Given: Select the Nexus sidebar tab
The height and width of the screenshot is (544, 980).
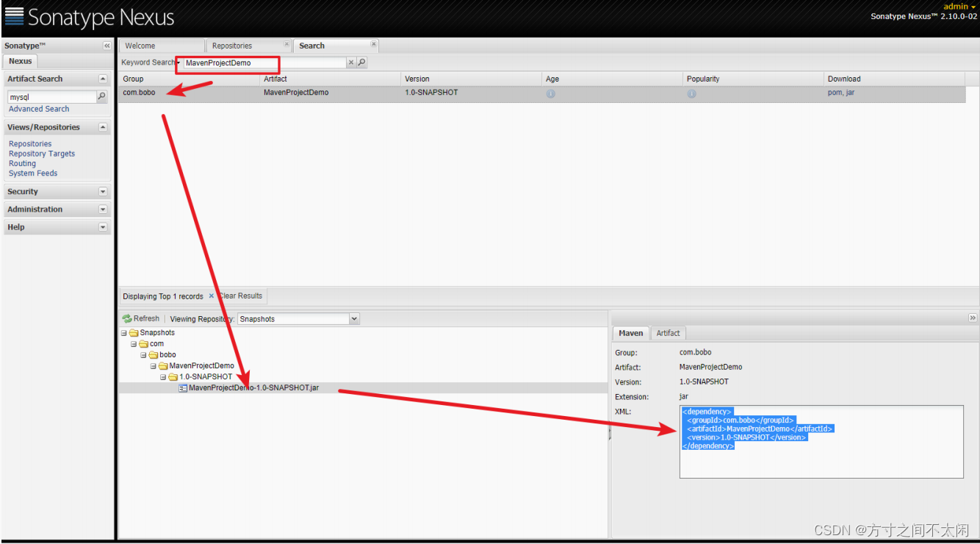Looking at the screenshot, I should [x=20, y=61].
